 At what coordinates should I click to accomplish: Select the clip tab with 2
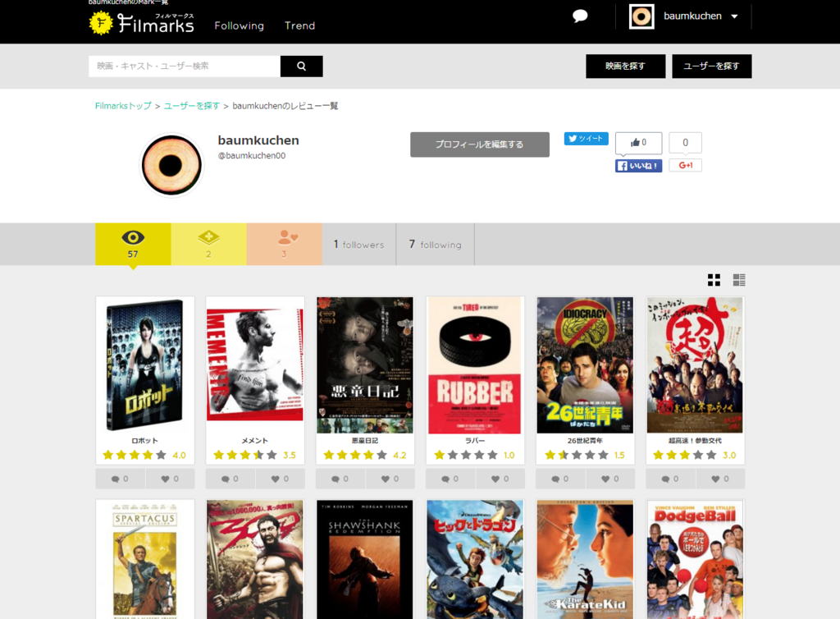pyautogui.click(x=208, y=244)
